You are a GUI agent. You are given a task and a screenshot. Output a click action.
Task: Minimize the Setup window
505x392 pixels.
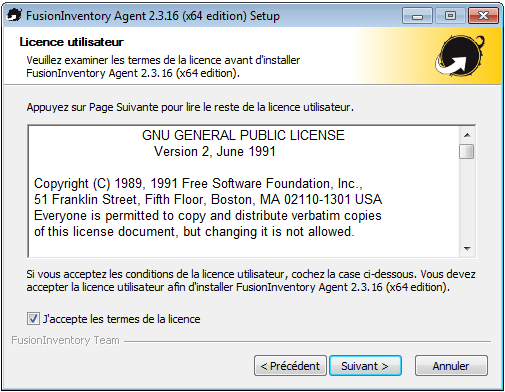point(417,16)
